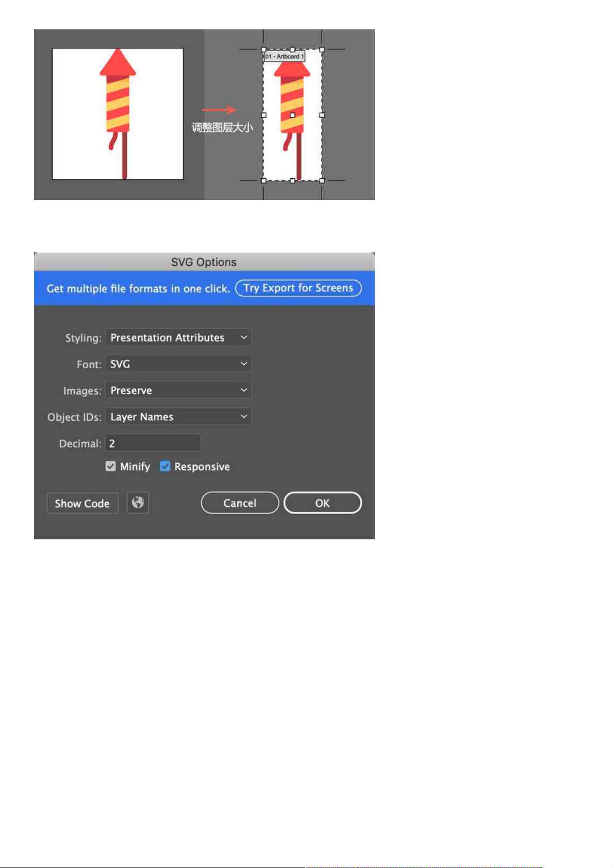Viewport: 614px width, 868px height.
Task: Toggle the Minify checkbox
Action: point(110,466)
